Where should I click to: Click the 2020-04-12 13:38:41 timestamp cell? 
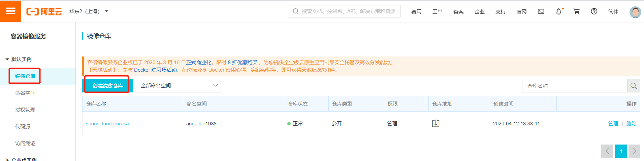[x=516, y=124]
